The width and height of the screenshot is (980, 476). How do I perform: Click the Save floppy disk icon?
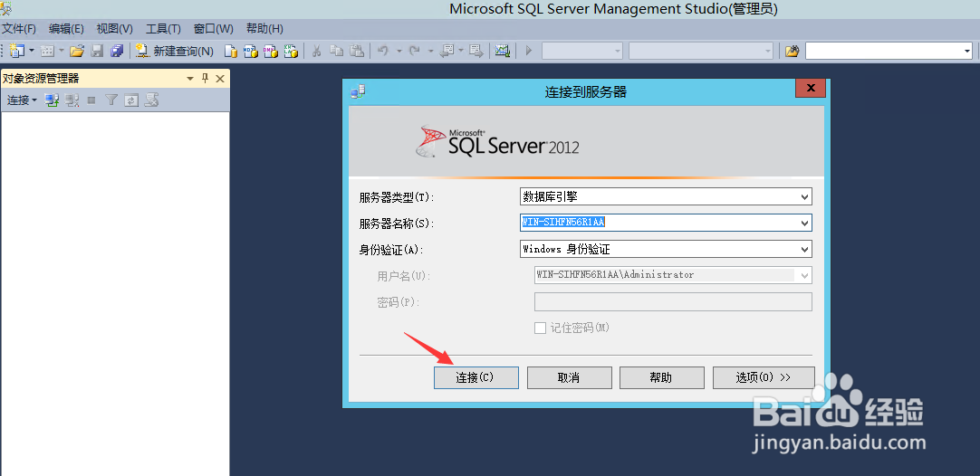click(x=97, y=51)
